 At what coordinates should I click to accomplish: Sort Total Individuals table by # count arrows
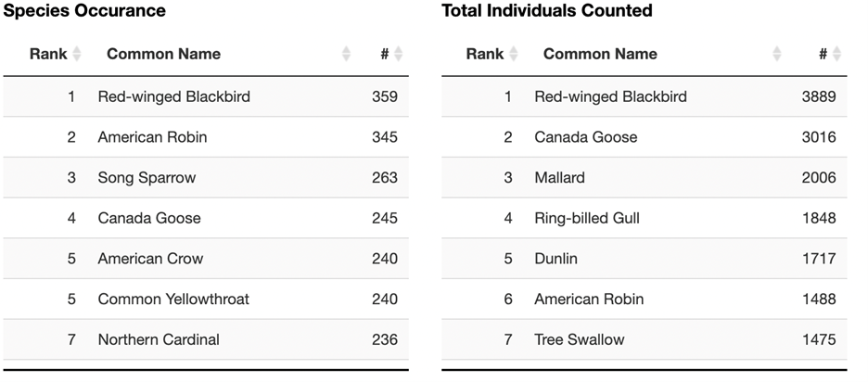click(837, 55)
